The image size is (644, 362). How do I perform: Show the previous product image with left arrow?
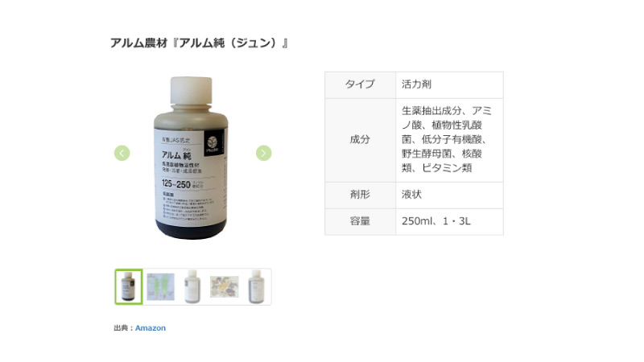122,153
